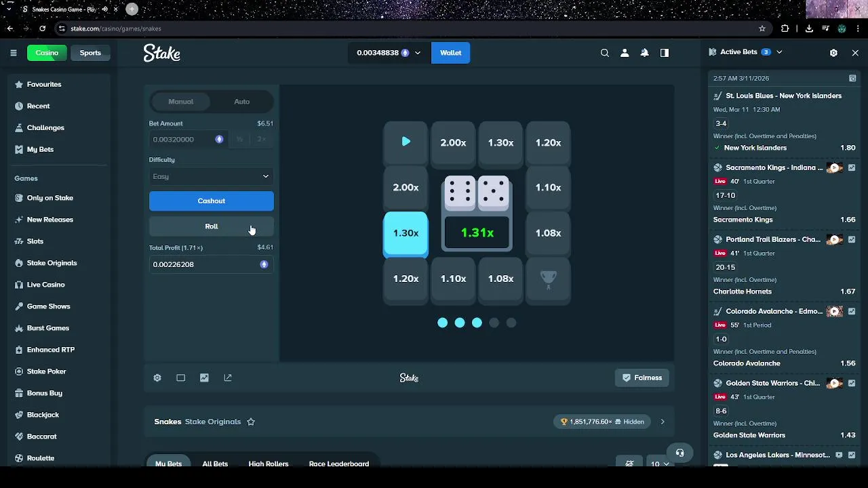Open the Wallet button
Image resolution: width=868 pixels, height=488 pixels.
click(x=451, y=53)
